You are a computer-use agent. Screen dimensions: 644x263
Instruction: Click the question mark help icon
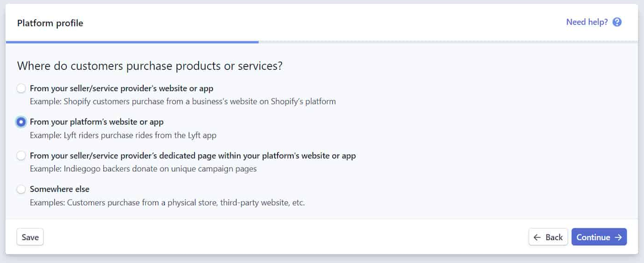click(x=617, y=22)
